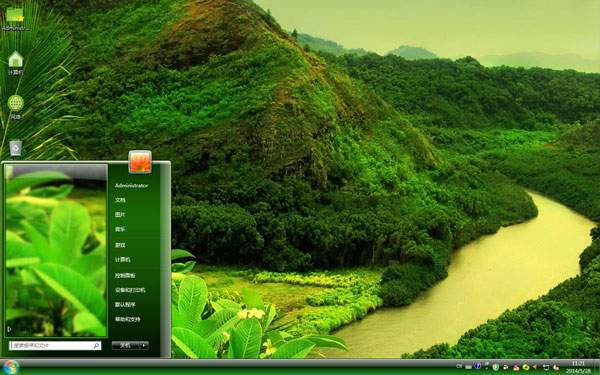Click the monitor network icon in tray
This screenshot has height=375, width=600.
(x=546, y=367)
